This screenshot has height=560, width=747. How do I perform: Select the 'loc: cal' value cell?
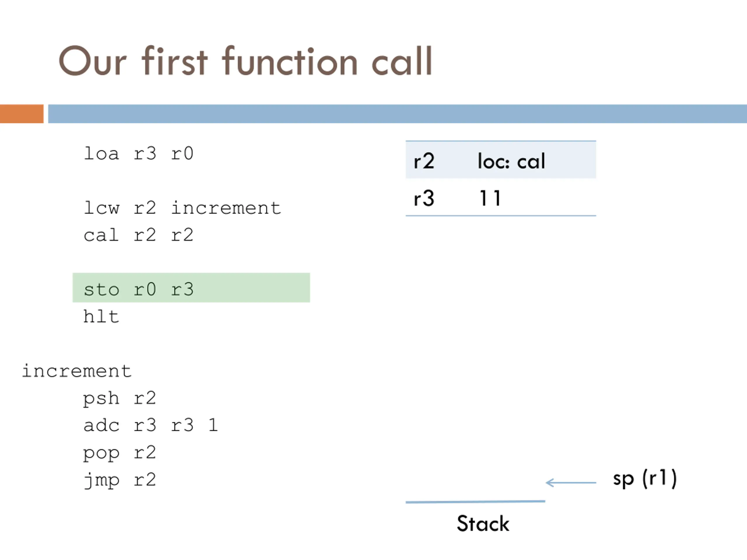point(511,161)
